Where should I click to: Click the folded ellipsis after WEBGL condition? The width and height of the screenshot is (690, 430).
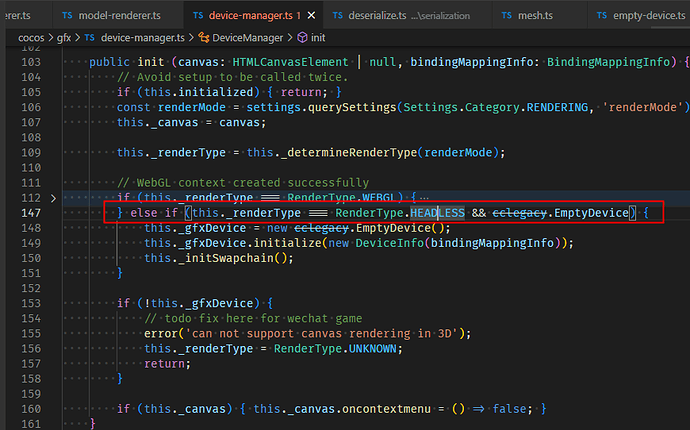click(x=424, y=198)
